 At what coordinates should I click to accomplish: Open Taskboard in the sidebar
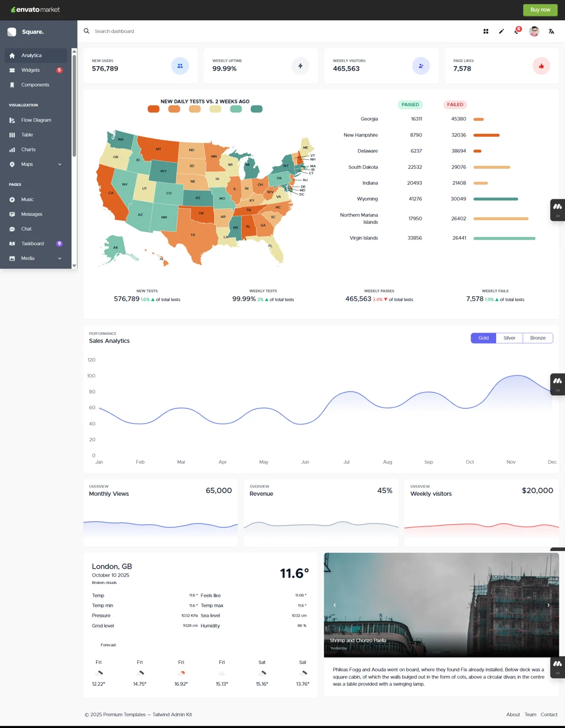coord(36,243)
